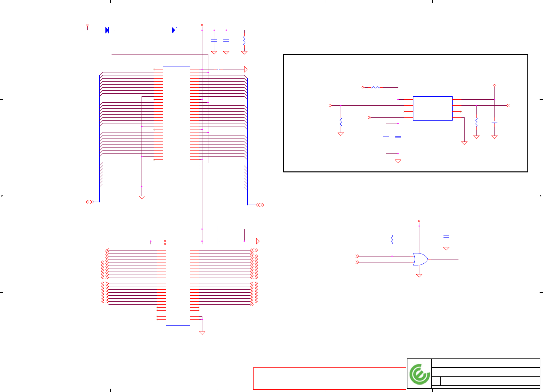This screenshot has width=543, height=392.
Task: Select the right of the two parallel boxed capacitors
Action: (x=398, y=137)
